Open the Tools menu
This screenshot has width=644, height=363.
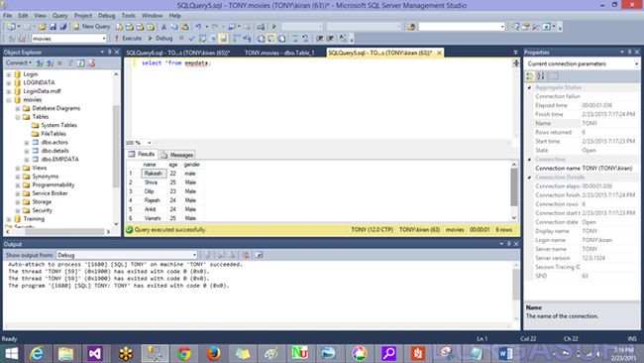point(128,15)
